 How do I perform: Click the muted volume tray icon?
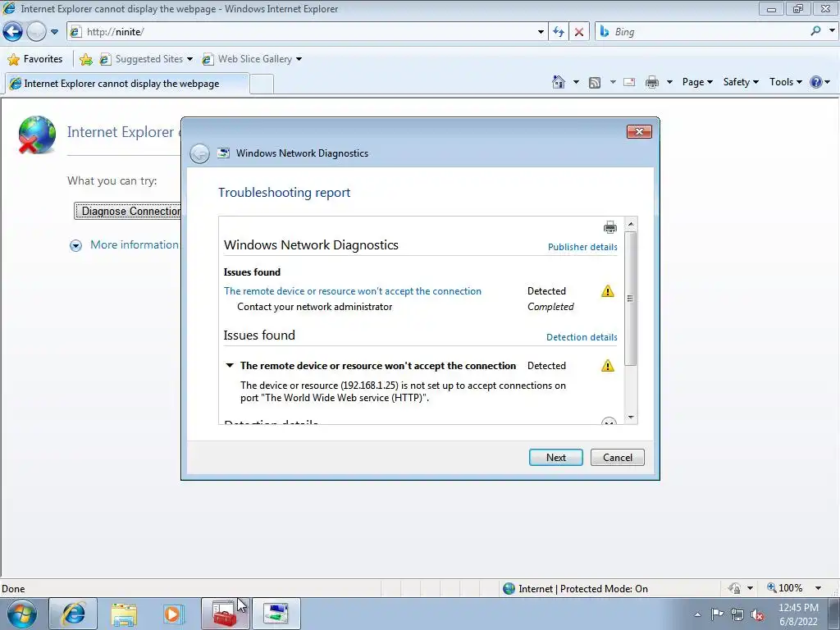(x=757, y=615)
